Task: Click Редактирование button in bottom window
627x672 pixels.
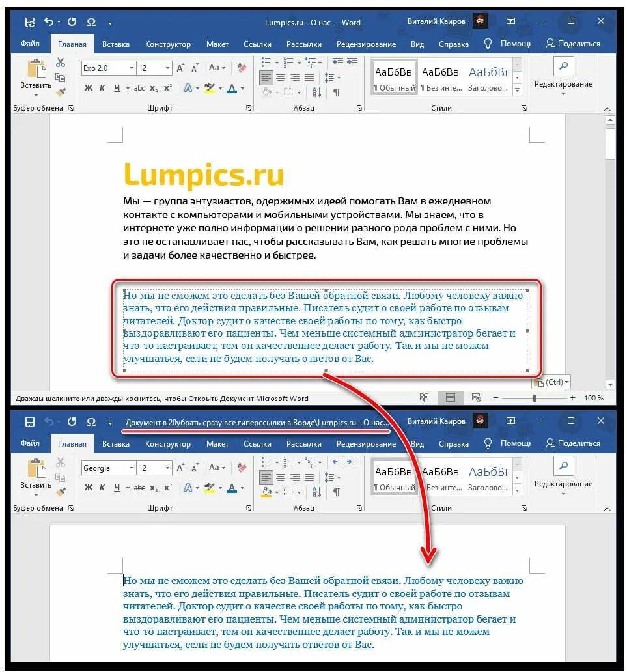Action: coord(563,476)
